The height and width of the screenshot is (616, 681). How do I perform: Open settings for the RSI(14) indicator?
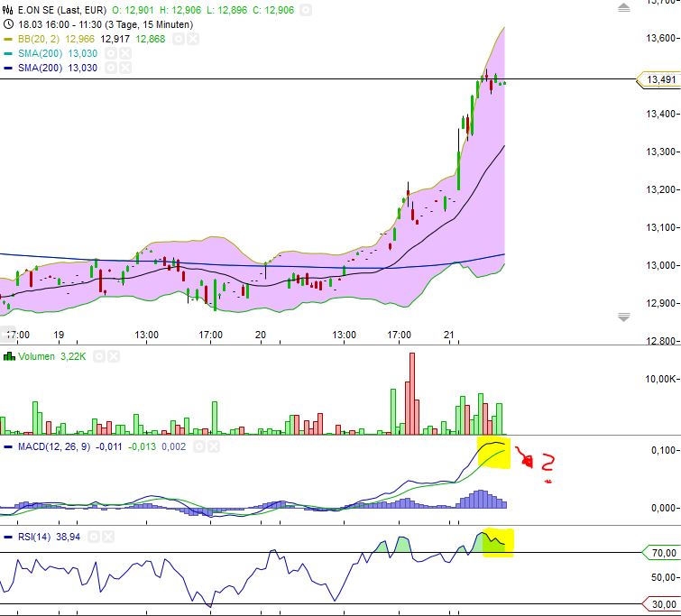pos(94,537)
